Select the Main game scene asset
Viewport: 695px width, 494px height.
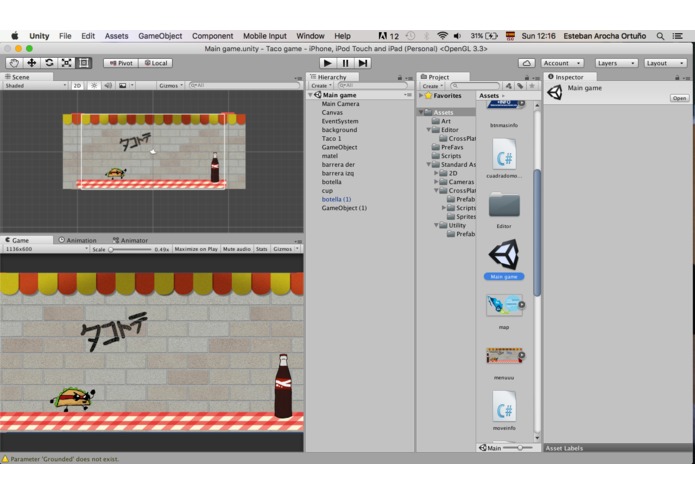pos(504,259)
